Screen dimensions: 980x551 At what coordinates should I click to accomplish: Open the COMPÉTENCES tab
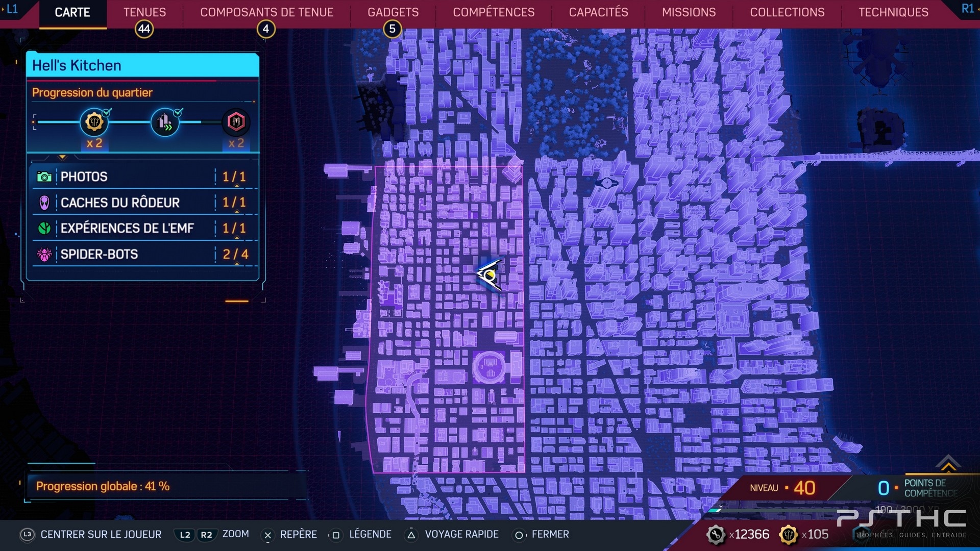pyautogui.click(x=494, y=12)
